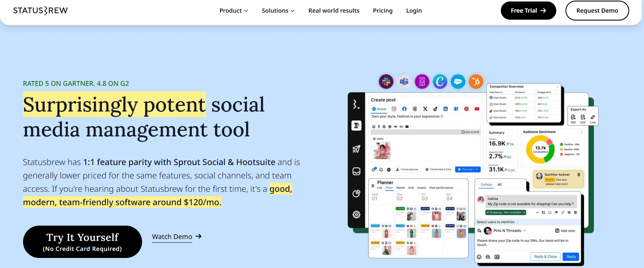Image resolution: width=644 pixels, height=268 pixels.
Task: Open Planner Post performance tab
Action: pos(441,188)
